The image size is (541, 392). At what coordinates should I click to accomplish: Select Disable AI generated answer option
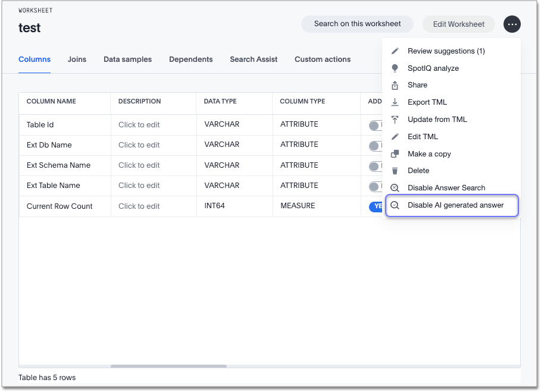pos(455,205)
